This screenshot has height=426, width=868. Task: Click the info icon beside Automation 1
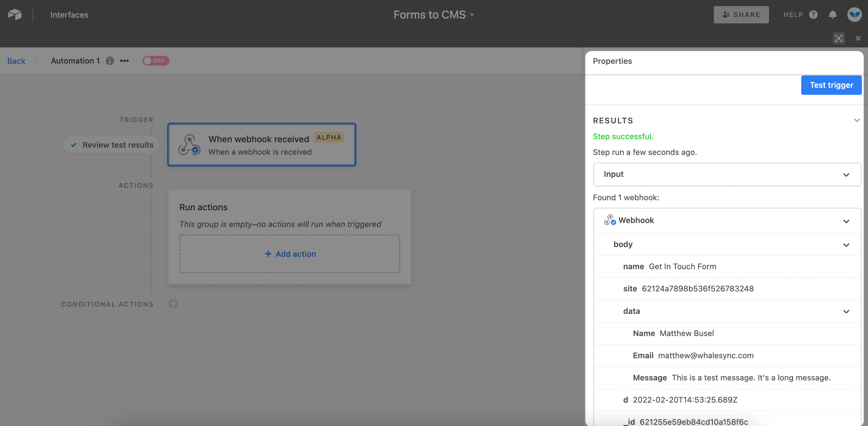click(x=110, y=61)
